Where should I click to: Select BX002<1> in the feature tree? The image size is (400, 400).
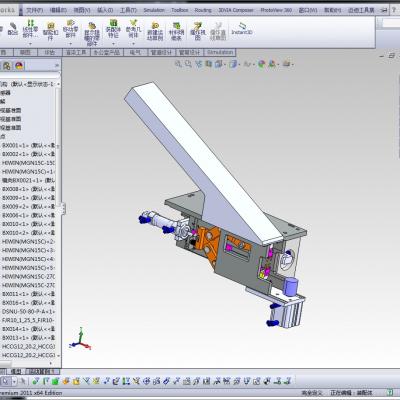pos(28,154)
